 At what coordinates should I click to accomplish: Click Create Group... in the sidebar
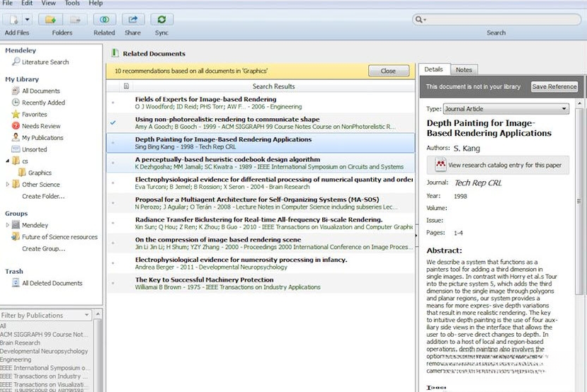click(x=43, y=248)
